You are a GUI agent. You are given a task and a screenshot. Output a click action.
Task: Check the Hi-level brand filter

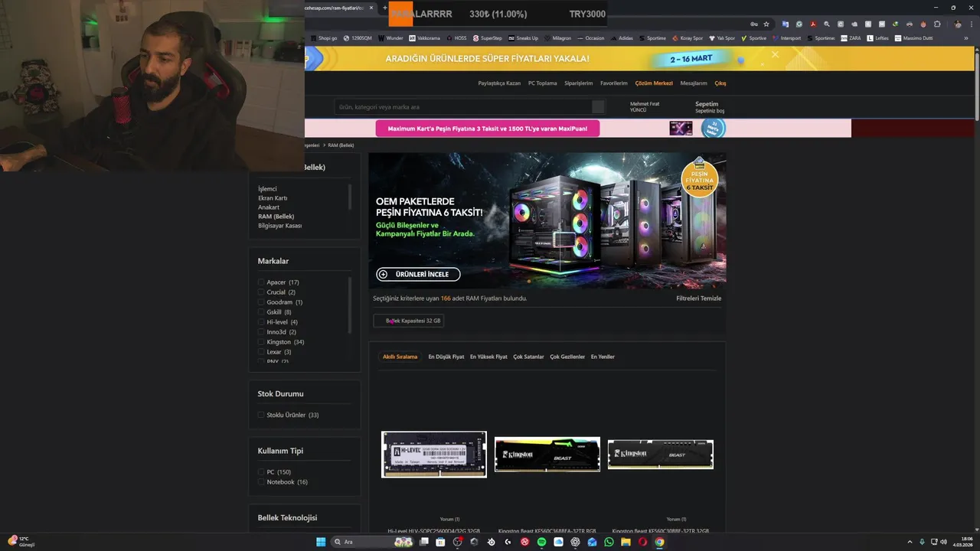[261, 322]
